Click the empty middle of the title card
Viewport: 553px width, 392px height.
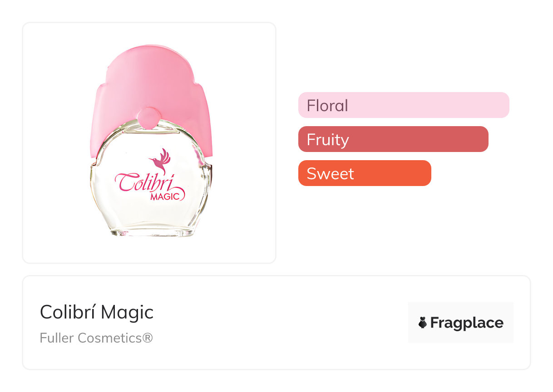tap(281, 323)
